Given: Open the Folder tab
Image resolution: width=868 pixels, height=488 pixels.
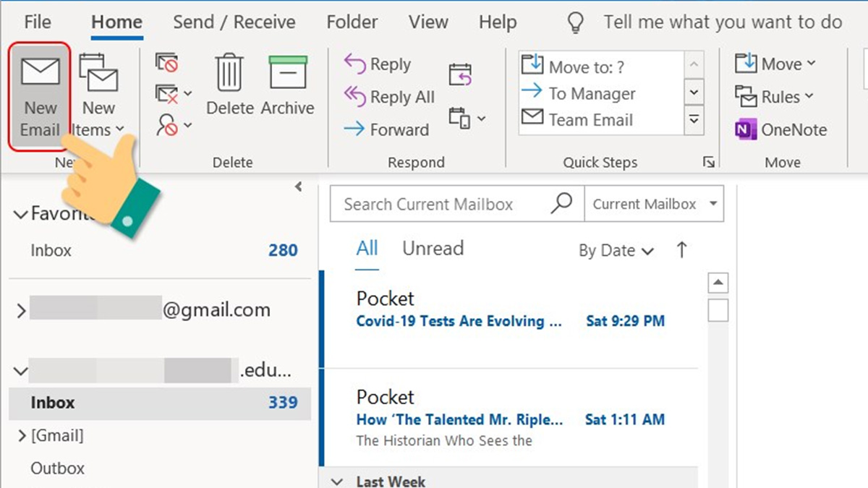Looking at the screenshot, I should coord(352,22).
